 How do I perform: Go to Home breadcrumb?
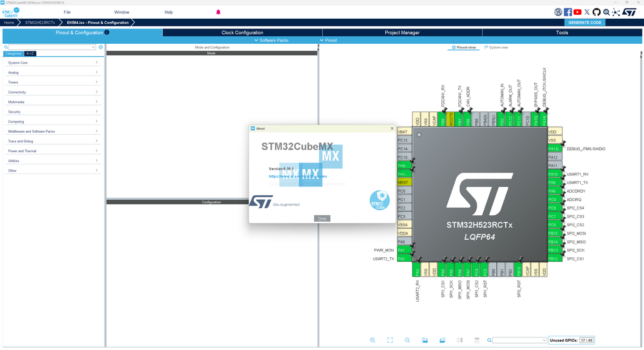(9, 23)
